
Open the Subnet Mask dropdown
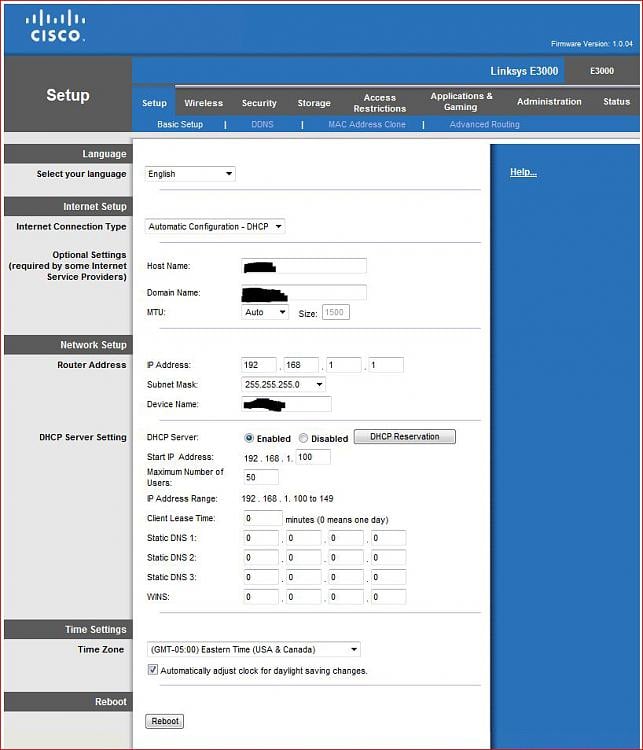(284, 384)
